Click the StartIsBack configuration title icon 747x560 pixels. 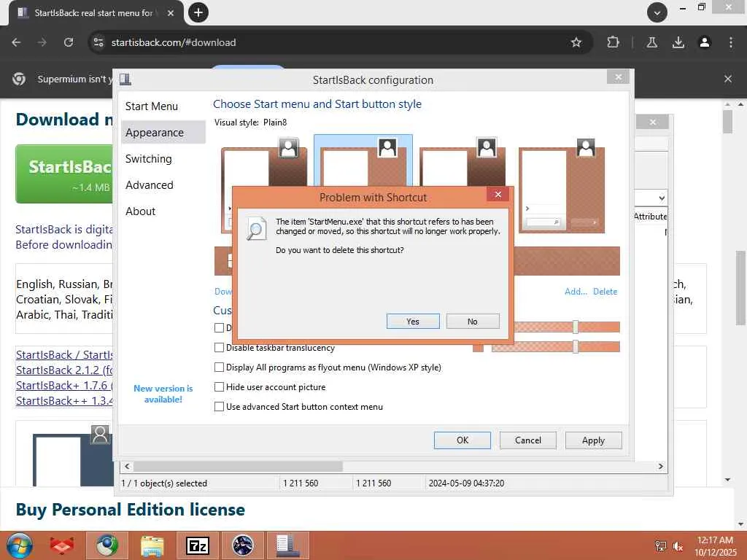click(x=125, y=79)
